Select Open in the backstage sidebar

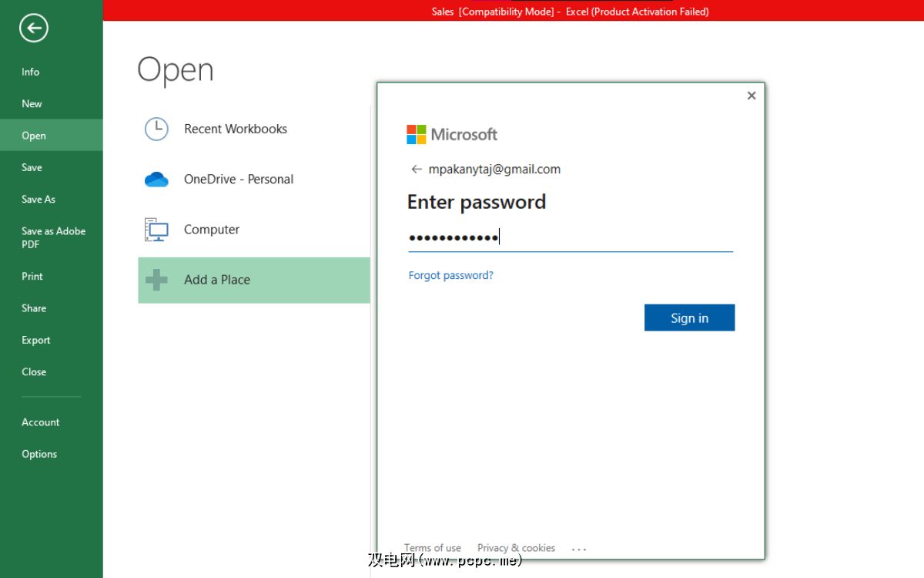click(x=51, y=135)
